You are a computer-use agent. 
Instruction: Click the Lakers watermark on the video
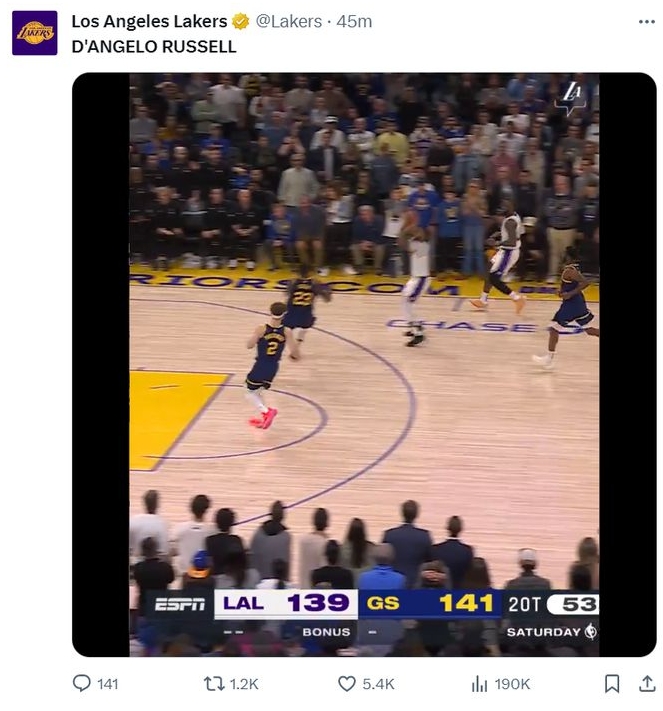[x=573, y=98]
